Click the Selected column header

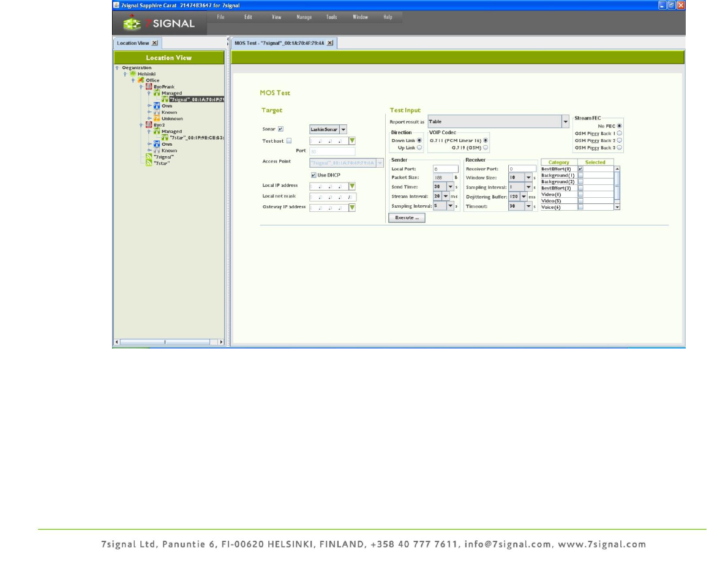(x=595, y=162)
